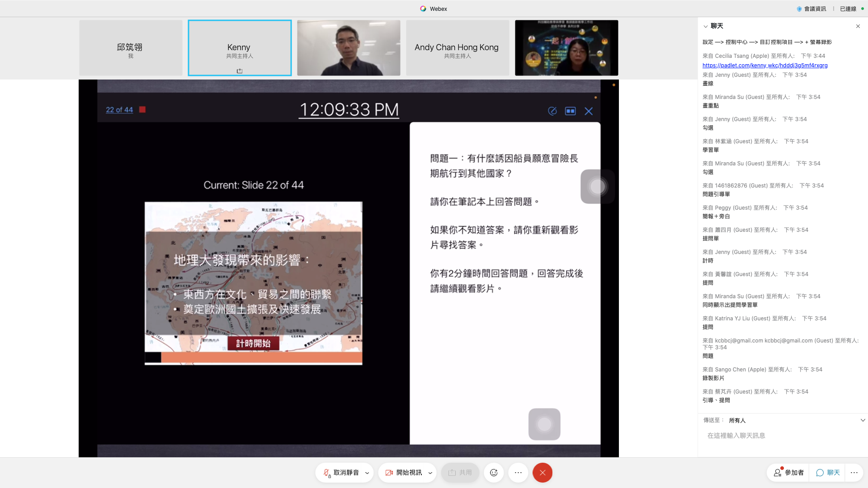This screenshot has width=868, height=488.
Task: Click the 22 of 44 slide link
Action: (119, 110)
